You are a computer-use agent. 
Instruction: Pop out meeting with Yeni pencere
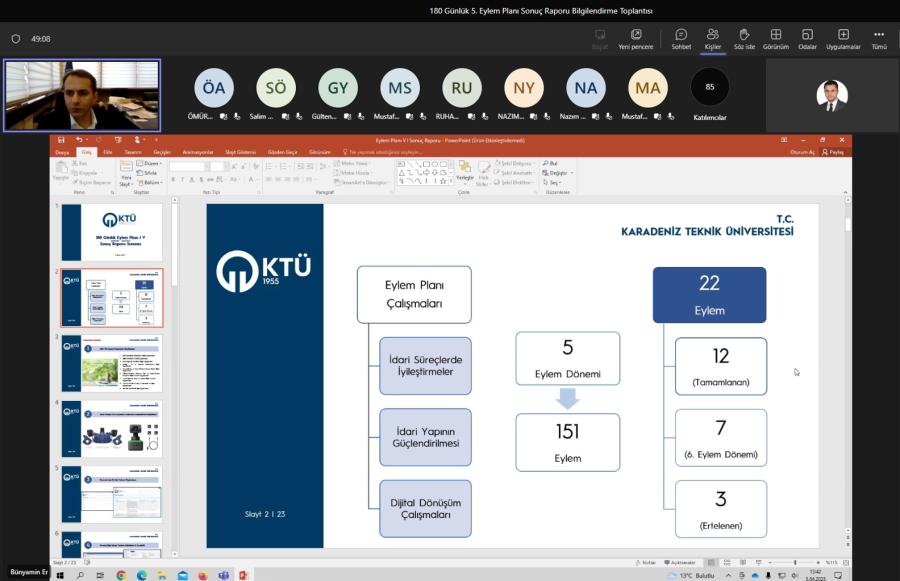(636, 39)
